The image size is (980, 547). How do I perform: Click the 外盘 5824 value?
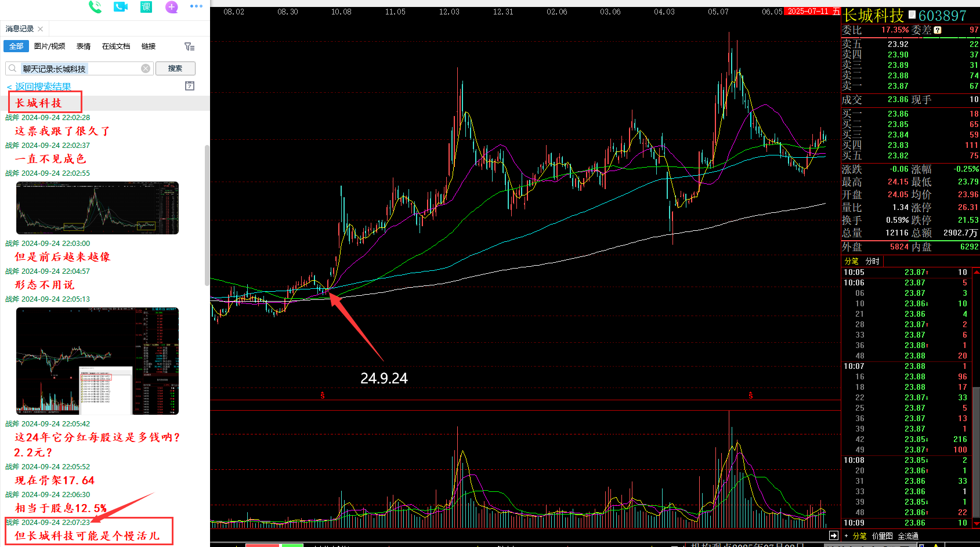pyautogui.click(x=899, y=247)
